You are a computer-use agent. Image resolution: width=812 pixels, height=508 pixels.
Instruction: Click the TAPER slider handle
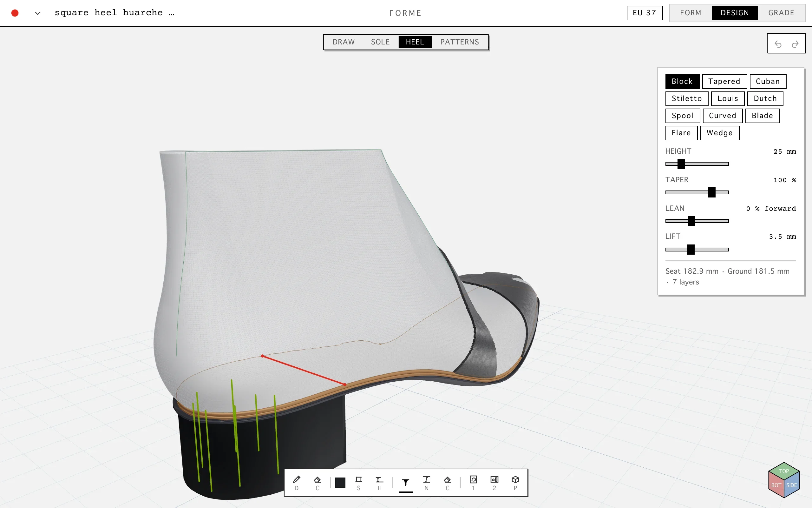click(711, 192)
